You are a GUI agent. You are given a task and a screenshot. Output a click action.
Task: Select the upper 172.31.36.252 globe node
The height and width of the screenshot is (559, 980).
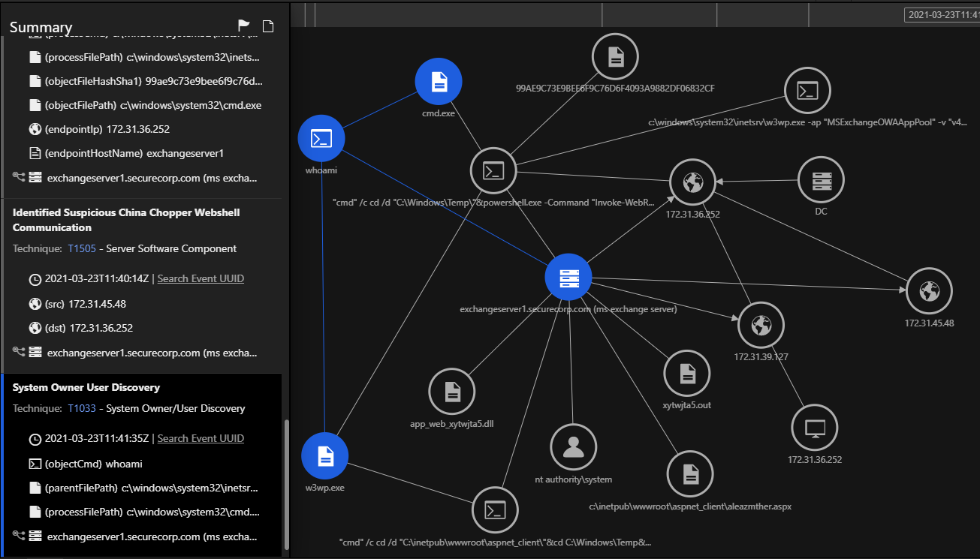pyautogui.click(x=692, y=182)
